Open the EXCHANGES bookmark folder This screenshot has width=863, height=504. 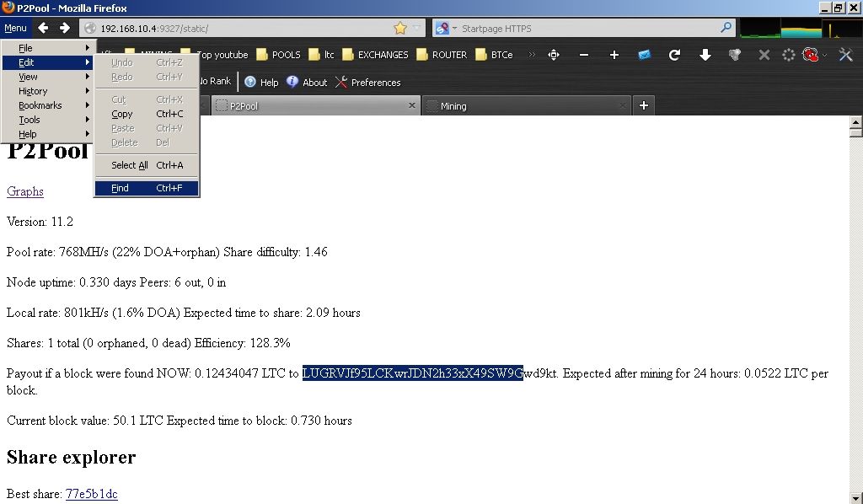[375, 55]
